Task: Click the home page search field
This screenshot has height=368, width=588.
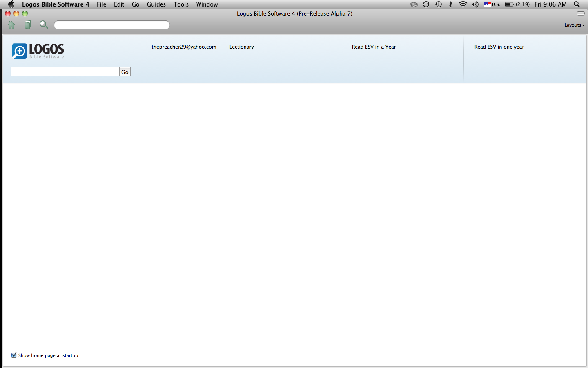Action: 65,72
